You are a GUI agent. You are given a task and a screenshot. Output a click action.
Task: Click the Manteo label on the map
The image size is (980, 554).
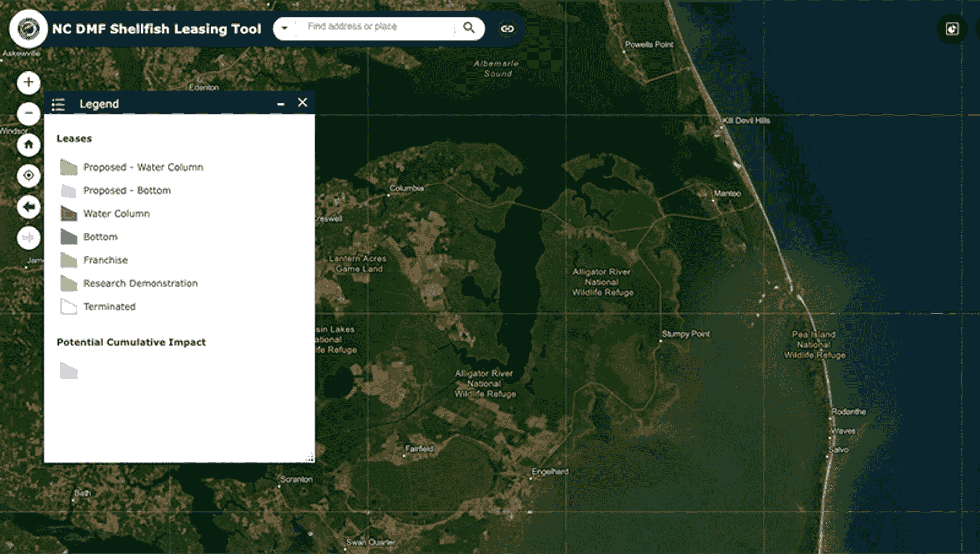tap(727, 194)
